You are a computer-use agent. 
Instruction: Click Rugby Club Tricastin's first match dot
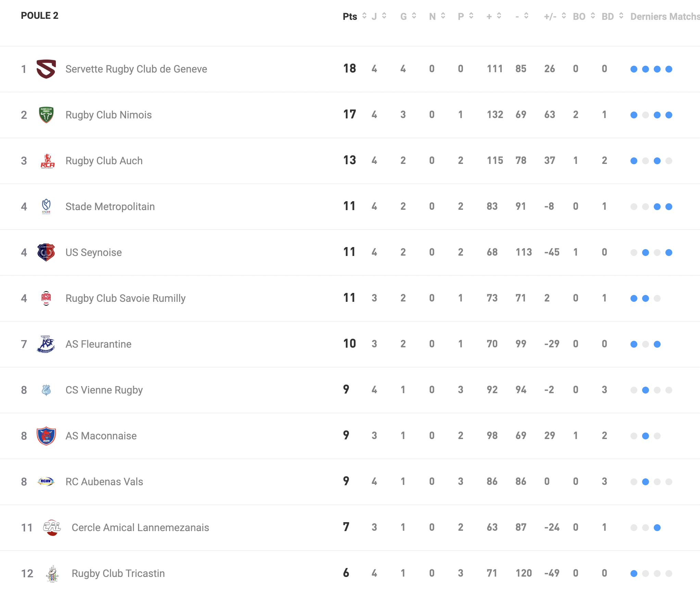[x=634, y=574]
